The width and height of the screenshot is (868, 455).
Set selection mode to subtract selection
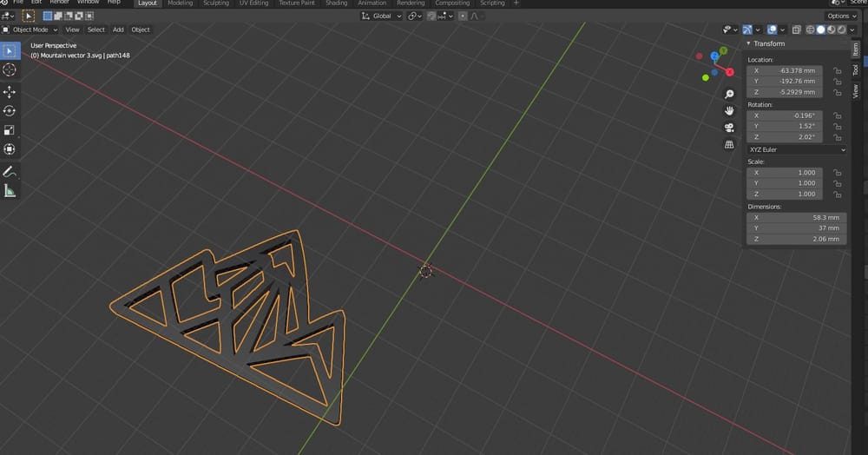(x=69, y=16)
